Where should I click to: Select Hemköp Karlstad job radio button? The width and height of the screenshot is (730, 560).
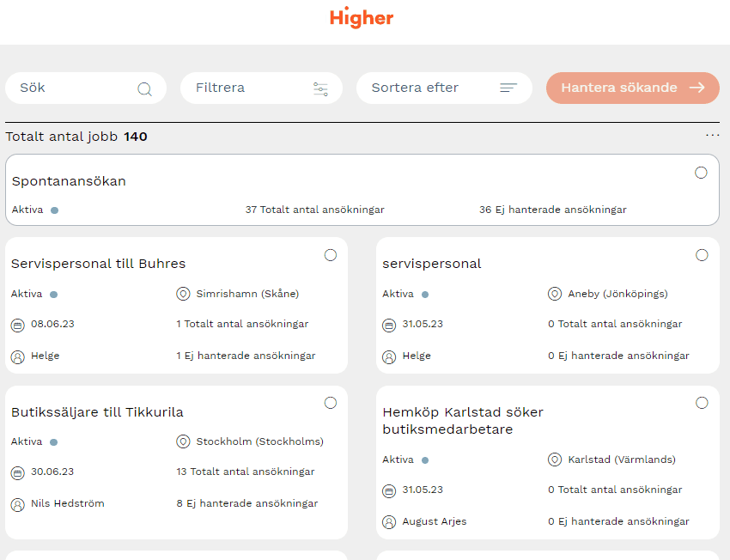pos(702,403)
